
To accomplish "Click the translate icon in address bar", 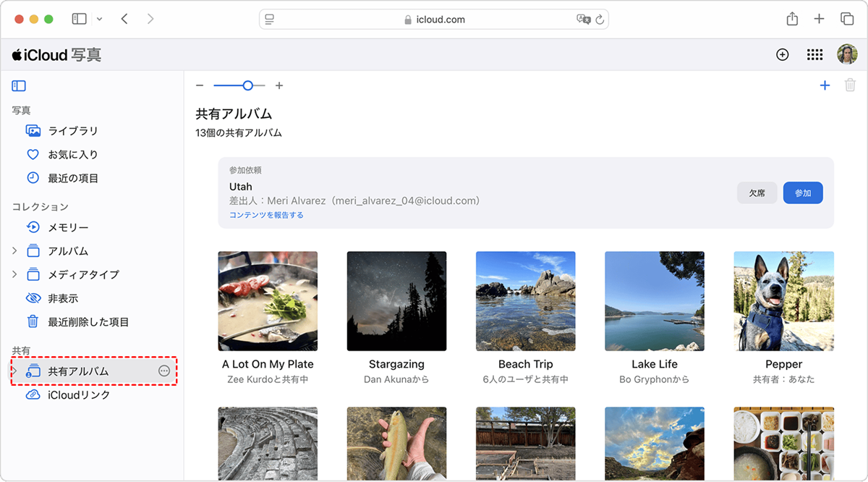I will pyautogui.click(x=583, y=20).
